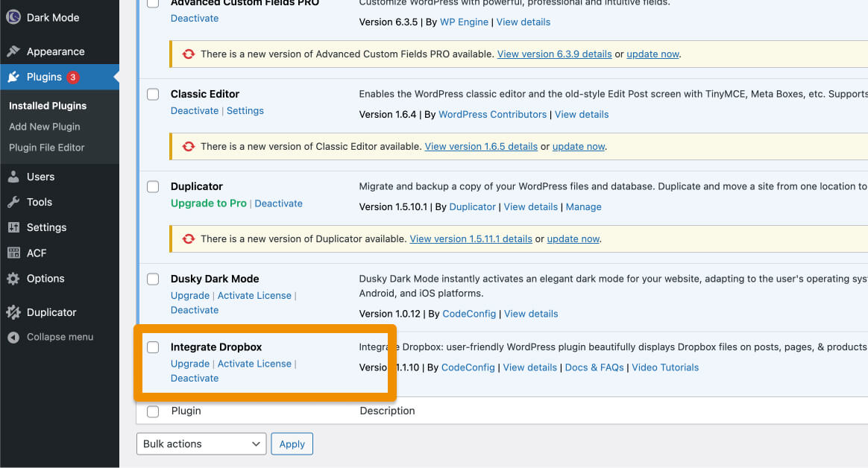Tick the Duplicator plugin checkbox
Viewport: 868px width, 468px height.
(x=153, y=186)
